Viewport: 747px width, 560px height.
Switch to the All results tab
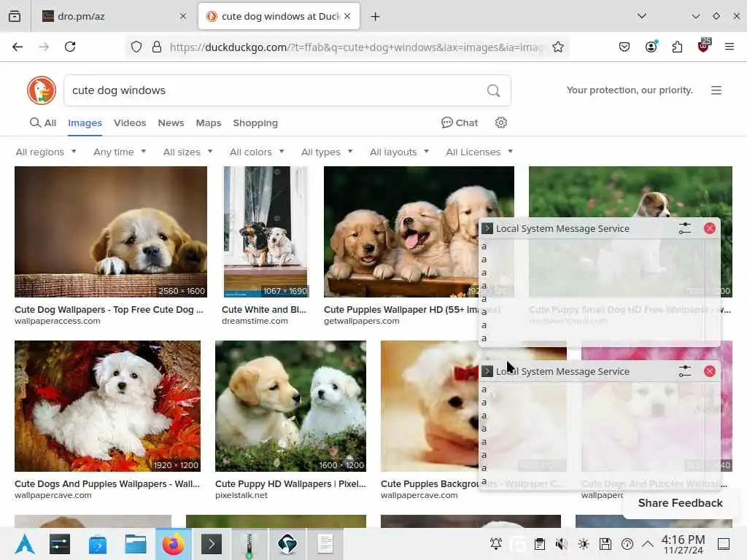[x=43, y=122]
